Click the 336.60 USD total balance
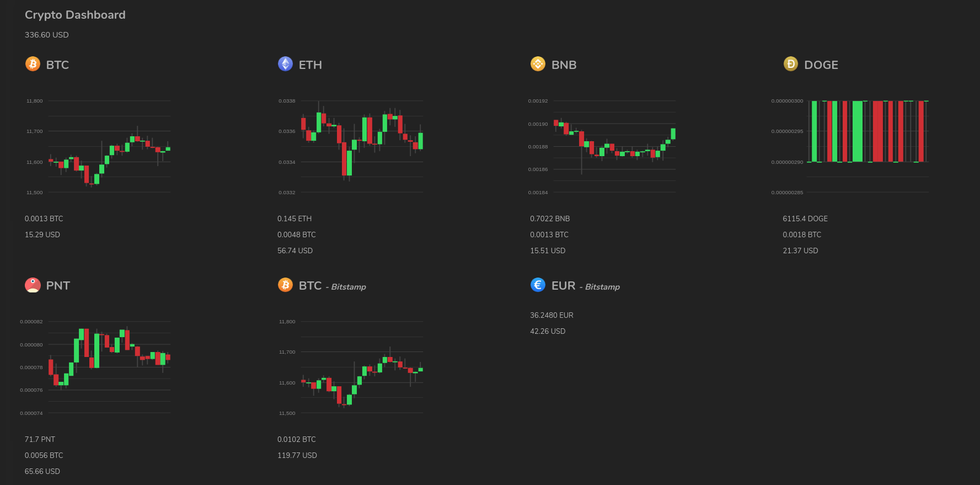This screenshot has height=485, width=980. point(47,35)
